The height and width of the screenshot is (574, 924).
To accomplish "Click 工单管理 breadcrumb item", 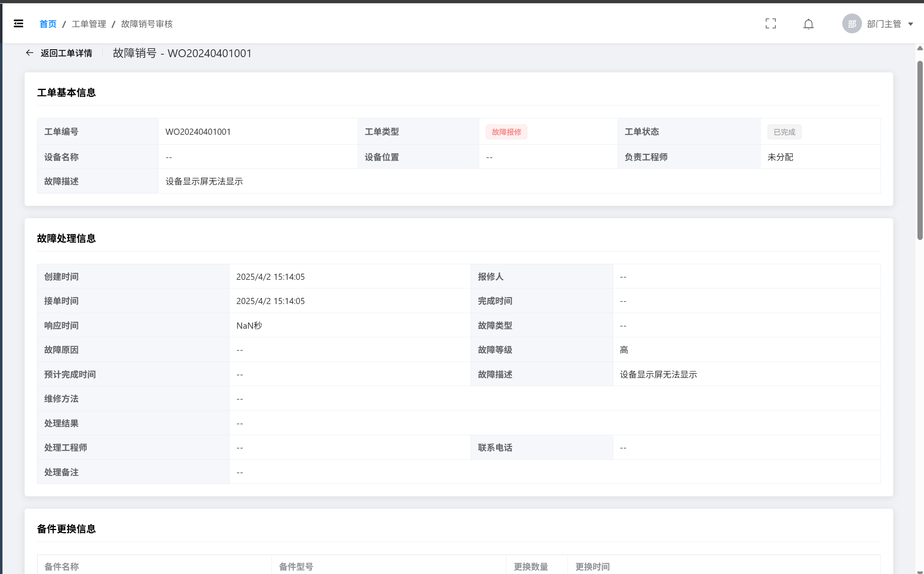I will (89, 24).
